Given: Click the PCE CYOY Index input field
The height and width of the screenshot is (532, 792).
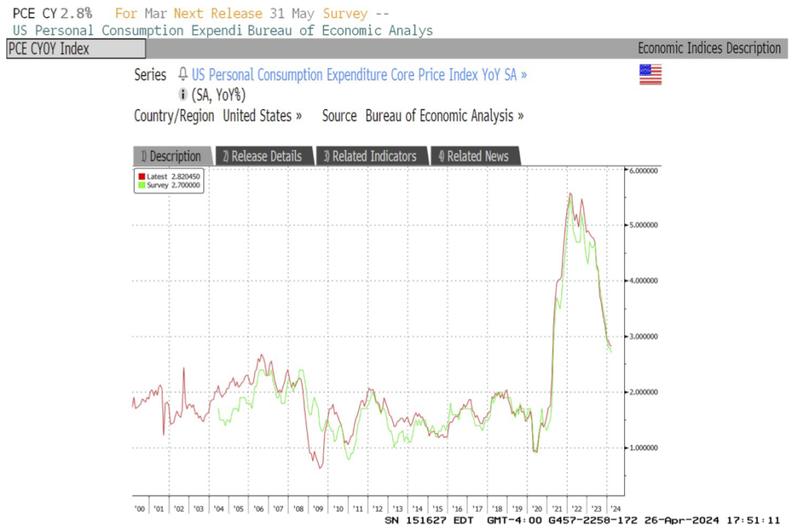Looking at the screenshot, I should (76, 49).
